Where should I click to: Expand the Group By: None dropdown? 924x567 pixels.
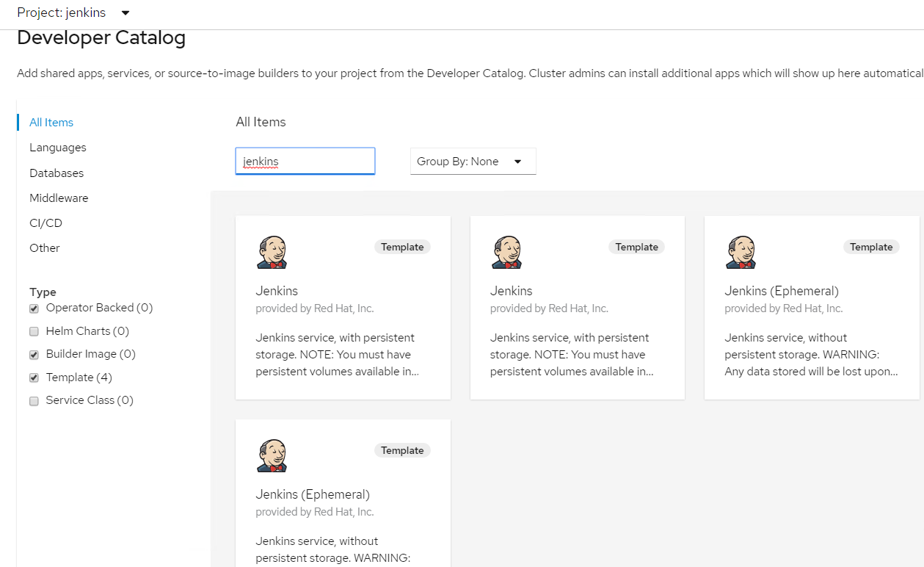[473, 162]
